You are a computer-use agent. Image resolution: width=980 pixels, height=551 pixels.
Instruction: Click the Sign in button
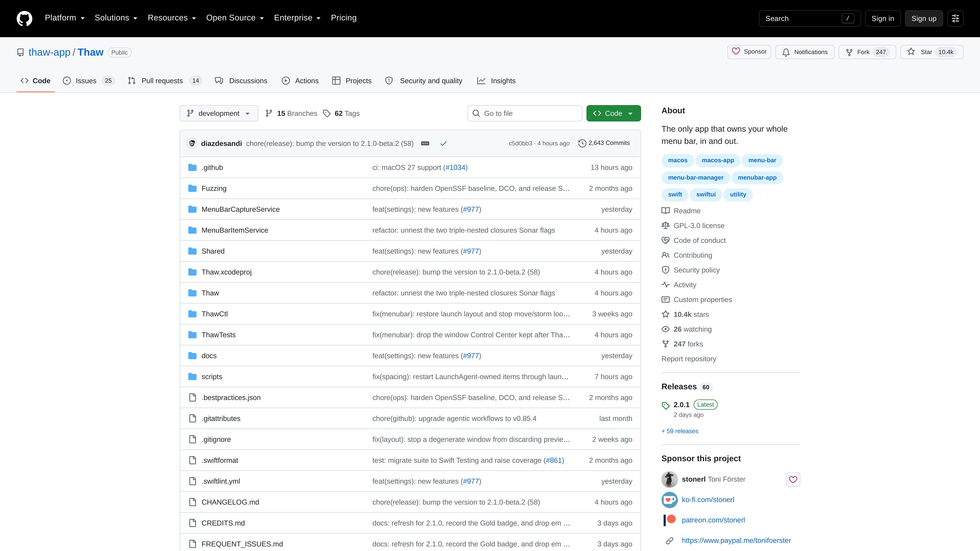coord(883,18)
